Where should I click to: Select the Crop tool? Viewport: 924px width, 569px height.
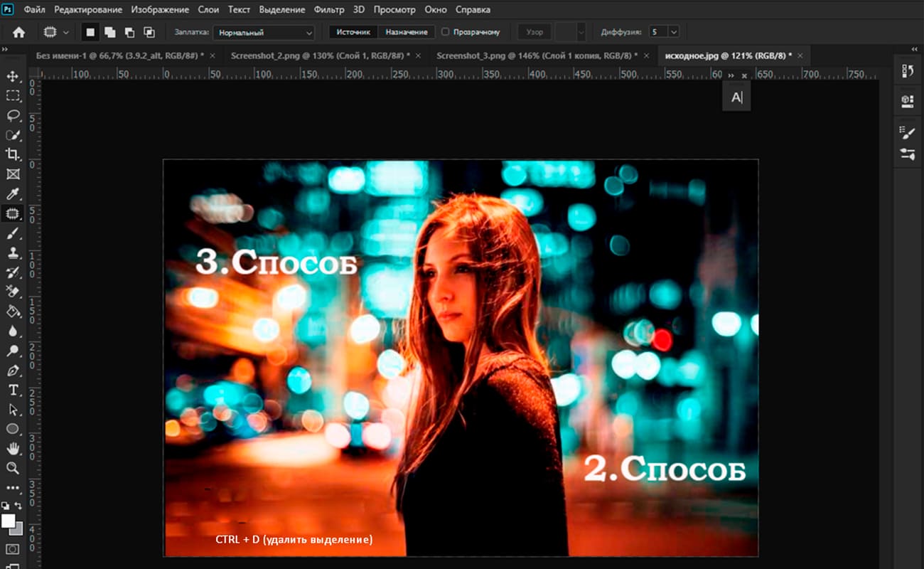(13, 154)
